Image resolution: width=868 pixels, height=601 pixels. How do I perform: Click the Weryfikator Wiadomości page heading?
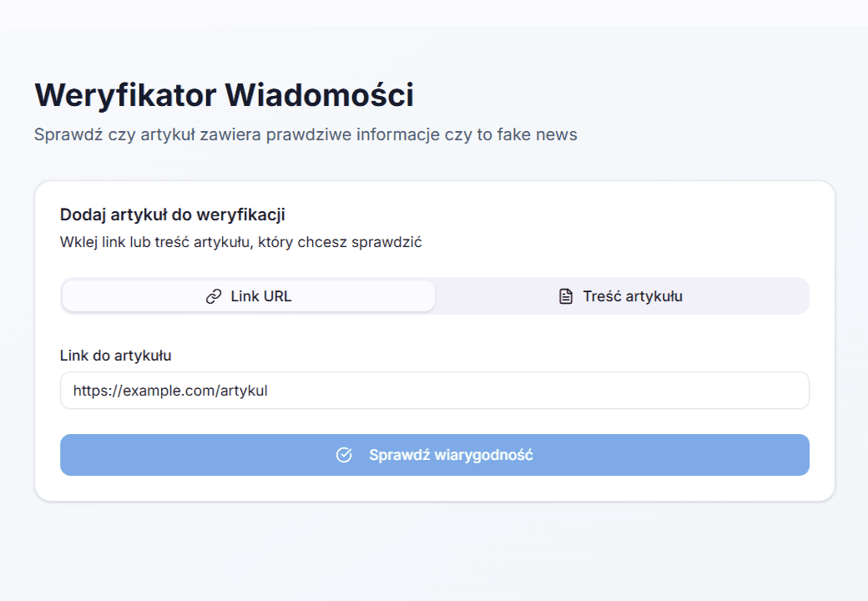pos(224,95)
